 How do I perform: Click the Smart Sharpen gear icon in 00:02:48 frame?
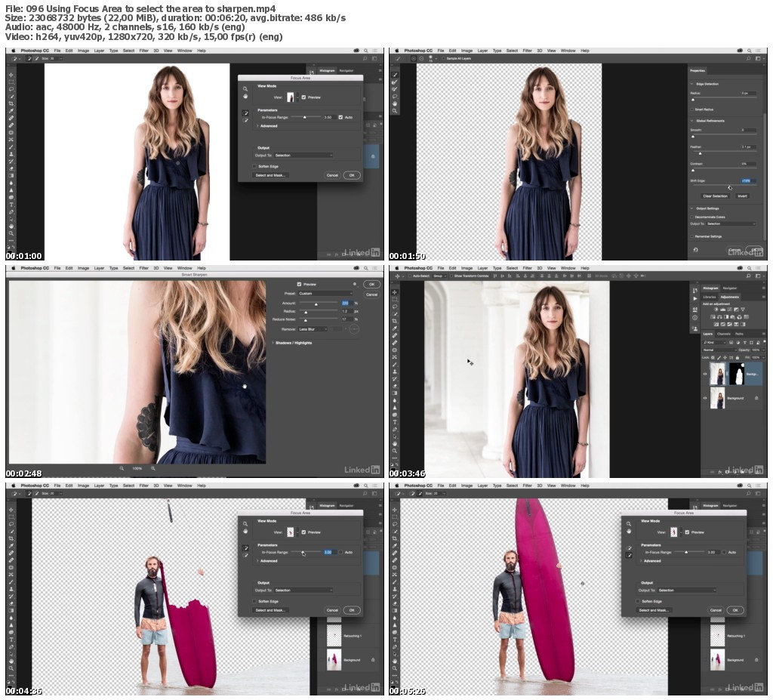coord(355,284)
